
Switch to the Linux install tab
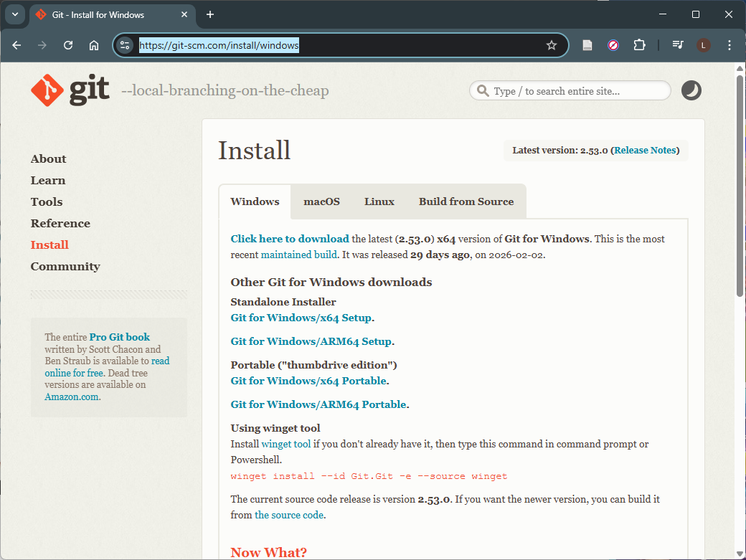click(379, 201)
